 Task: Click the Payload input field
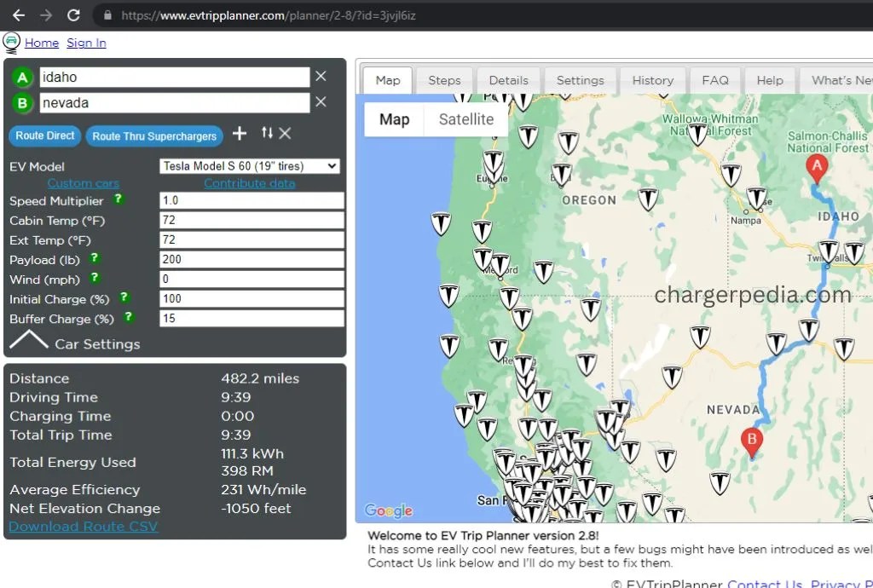click(x=251, y=259)
